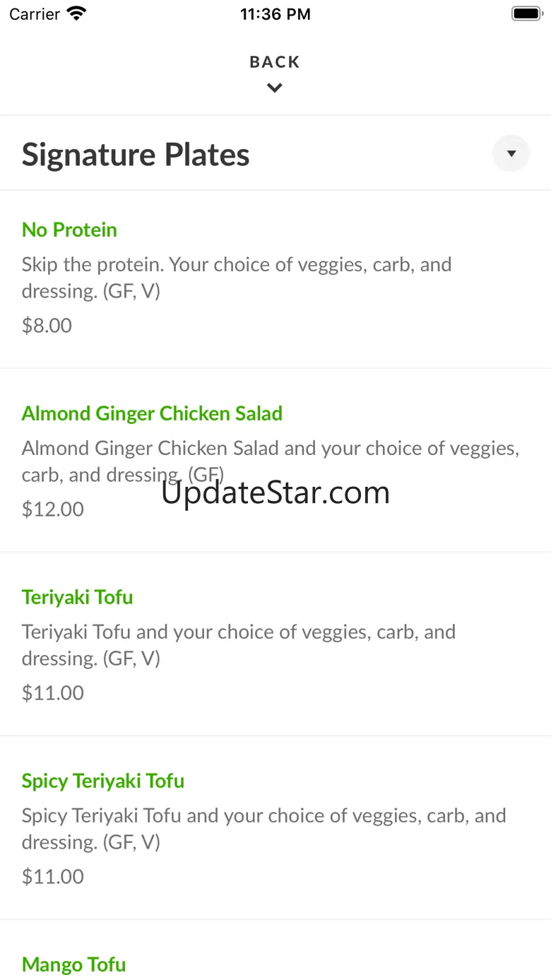Screen dimensions: 551x980
Task: Tap the $12.00 price label
Action: click(x=52, y=509)
